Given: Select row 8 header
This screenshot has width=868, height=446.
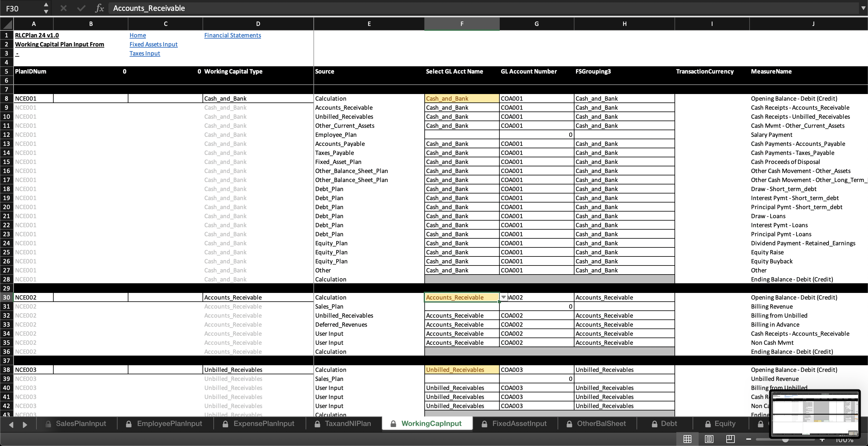Looking at the screenshot, I should coord(6,98).
